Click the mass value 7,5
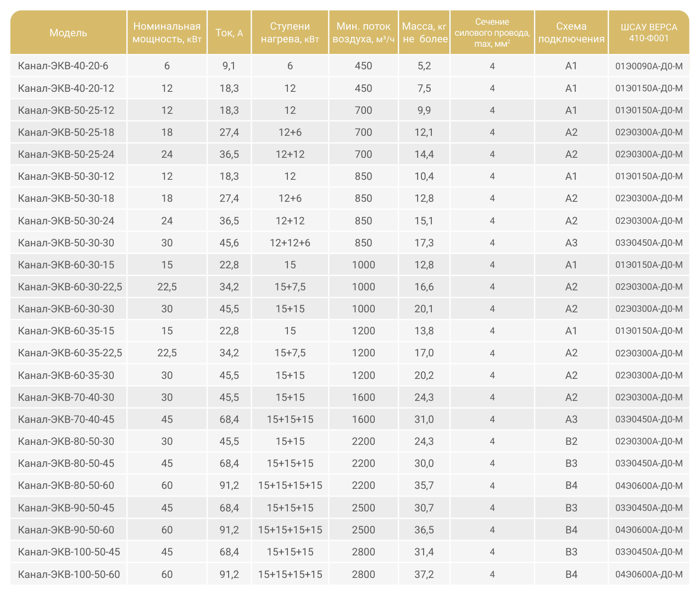This screenshot has width=700, height=595. tap(424, 88)
